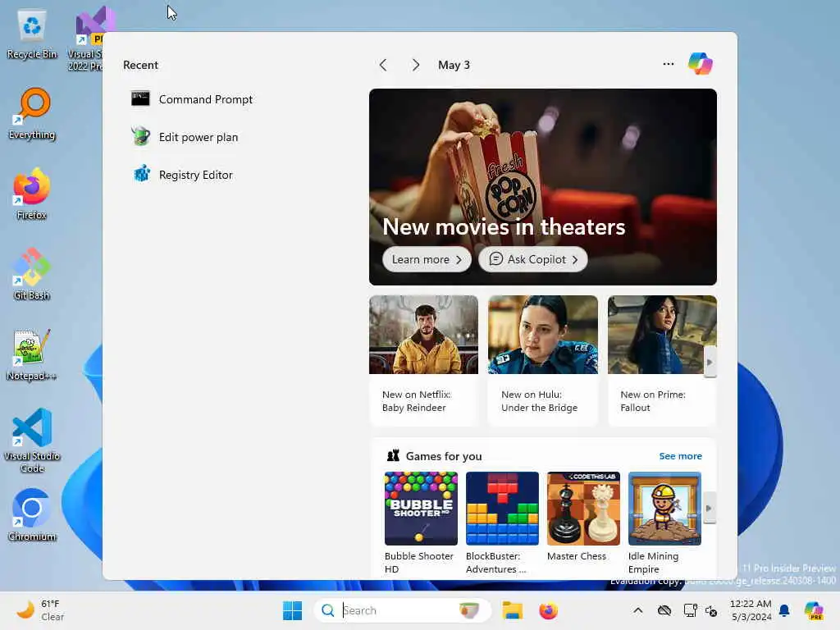Open File Explorer from the taskbar
This screenshot has height=630, width=840.
512,610
